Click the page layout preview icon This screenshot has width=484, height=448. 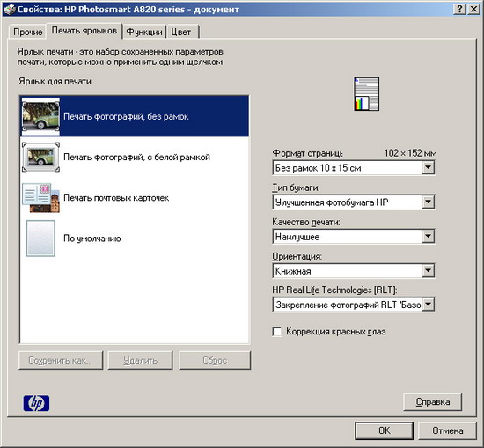click(366, 94)
